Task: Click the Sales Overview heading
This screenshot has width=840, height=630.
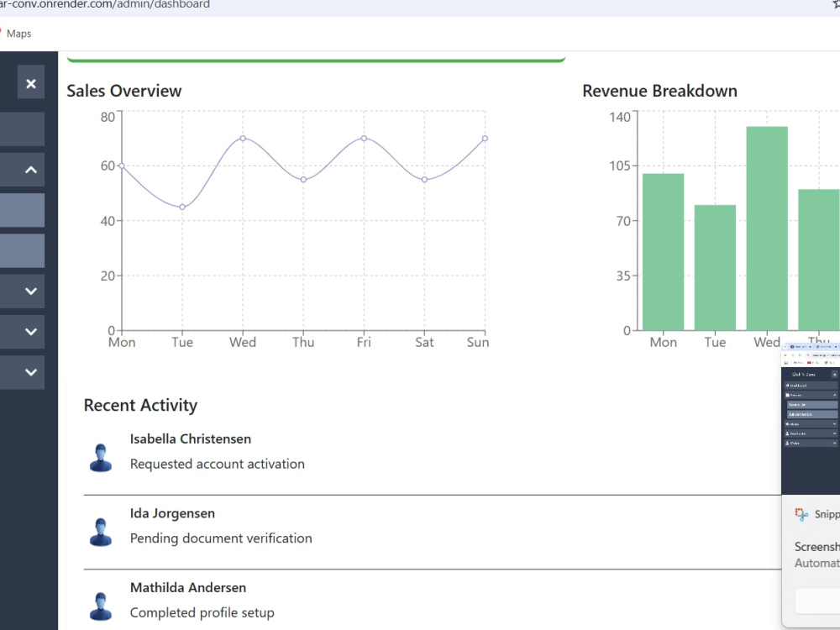Action: click(124, 91)
